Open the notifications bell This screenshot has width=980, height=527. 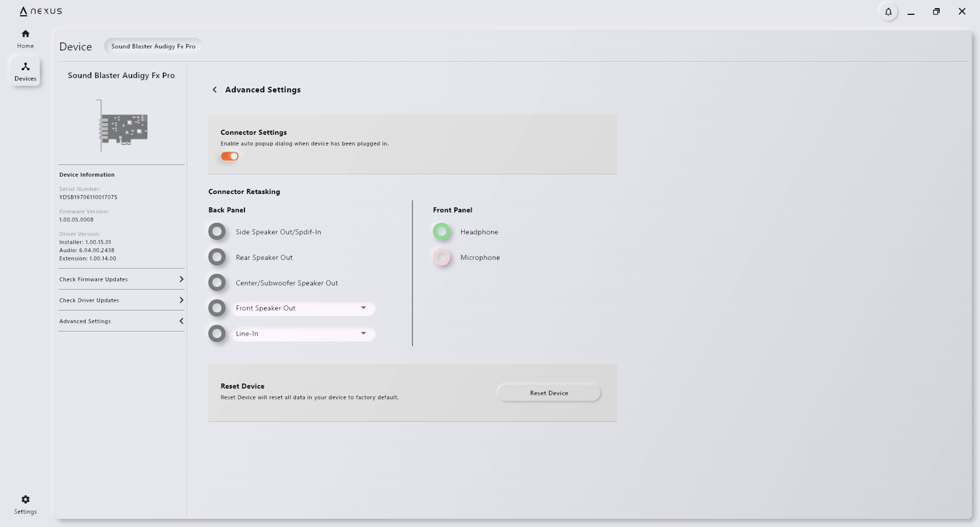click(x=888, y=11)
